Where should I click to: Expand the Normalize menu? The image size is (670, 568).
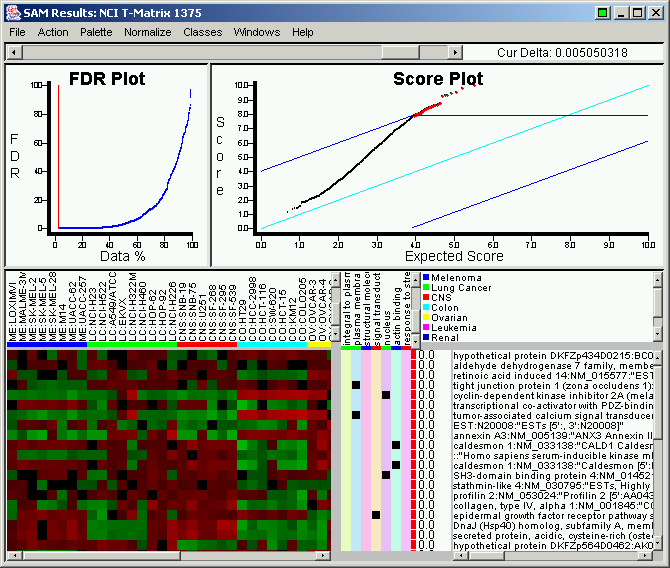pos(148,32)
